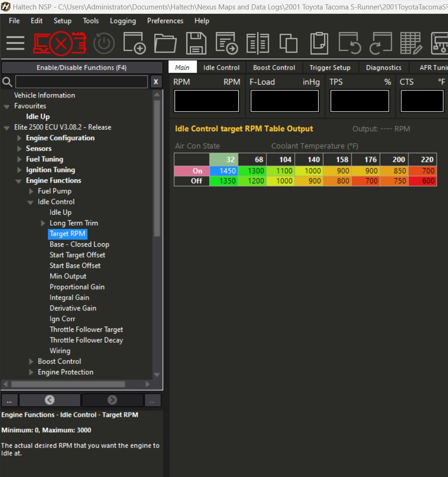
Task: Redo the last change
Action: (380, 44)
